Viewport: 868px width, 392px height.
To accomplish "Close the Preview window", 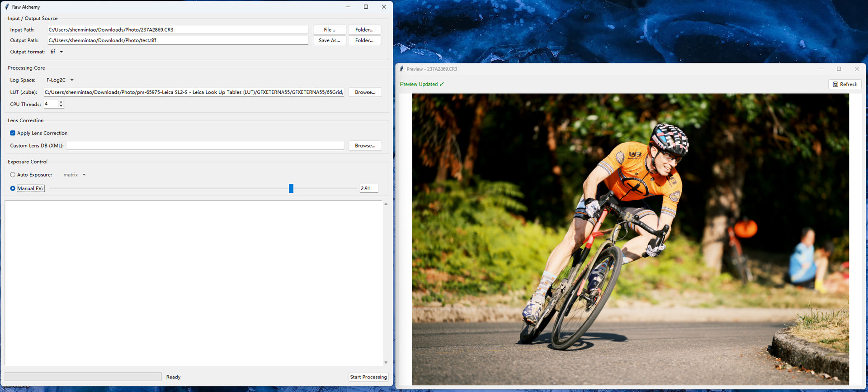I will pyautogui.click(x=857, y=69).
